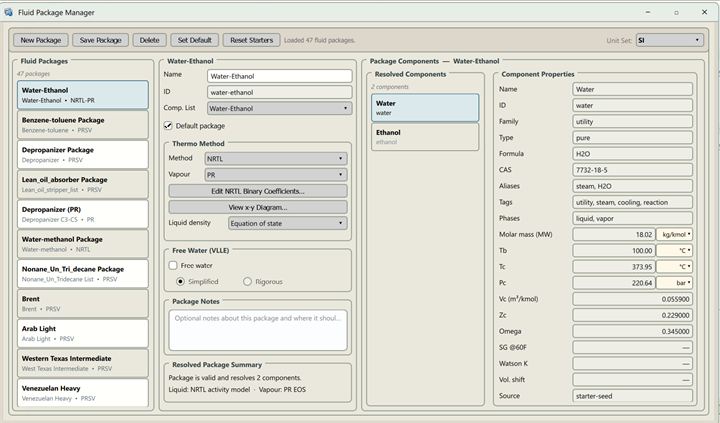Select Water in Resolved Components
This screenshot has width=720, height=423.
[x=425, y=108]
